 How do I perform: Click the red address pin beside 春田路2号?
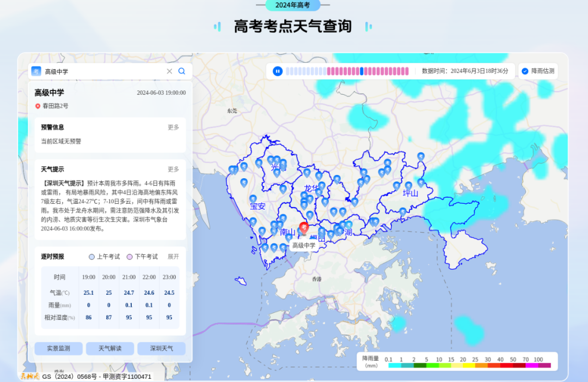click(38, 106)
